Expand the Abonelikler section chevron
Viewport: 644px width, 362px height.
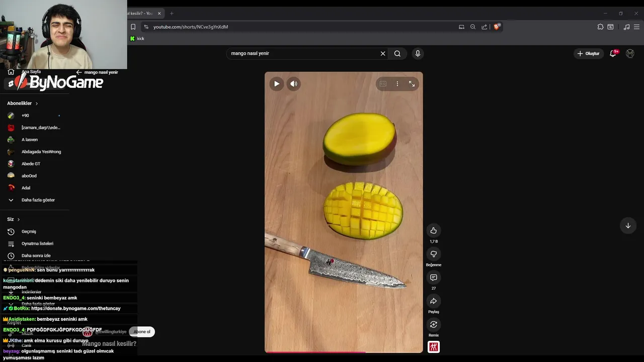(36, 104)
